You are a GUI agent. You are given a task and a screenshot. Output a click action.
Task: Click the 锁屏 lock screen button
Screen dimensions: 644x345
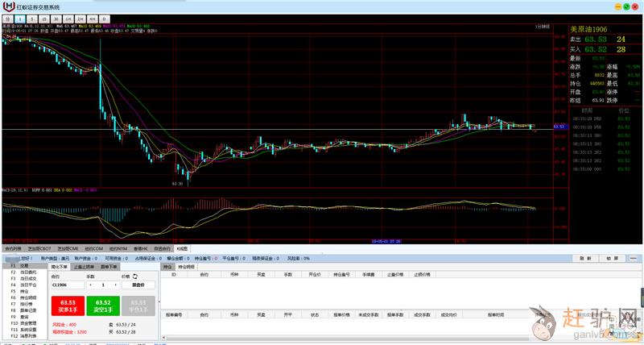tap(612, 258)
